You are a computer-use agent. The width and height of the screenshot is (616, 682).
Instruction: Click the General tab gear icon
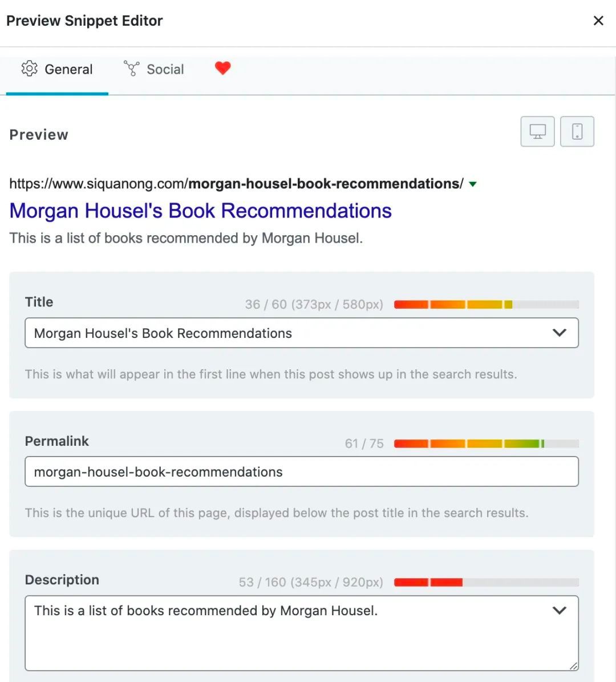click(29, 69)
